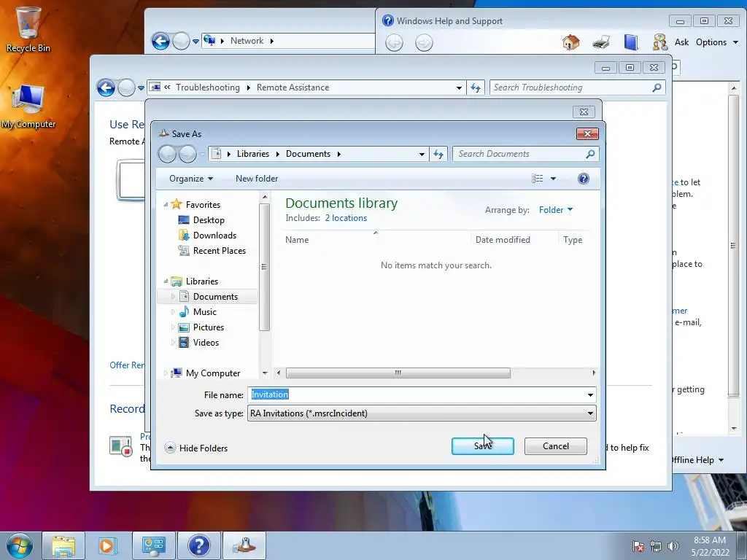Open Windows Explorer from the taskbar
The height and width of the screenshot is (560, 747).
[64, 545]
